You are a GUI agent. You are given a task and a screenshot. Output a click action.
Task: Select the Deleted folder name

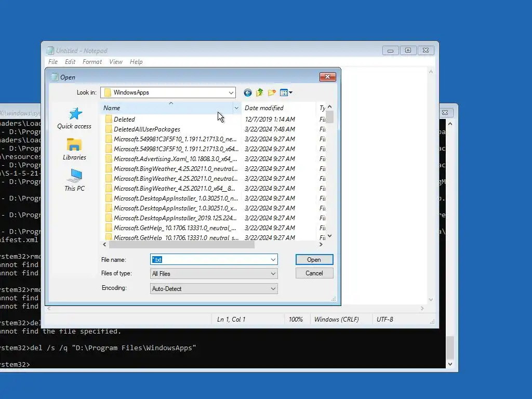coord(124,119)
